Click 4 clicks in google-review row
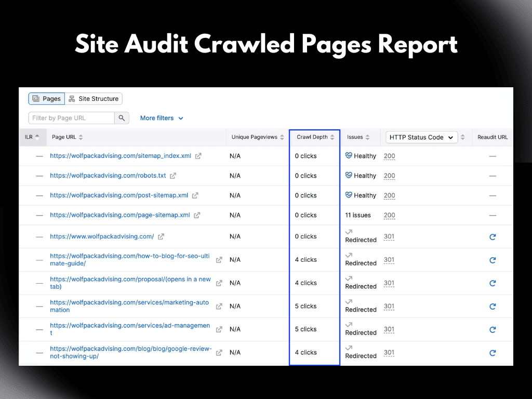532x399 pixels. 305,353
